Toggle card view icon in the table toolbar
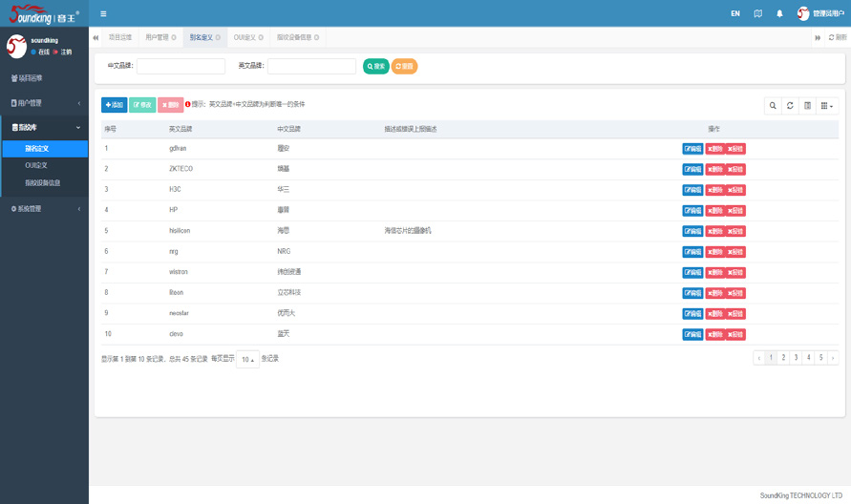Screen dimensions: 851x504 click(x=807, y=106)
